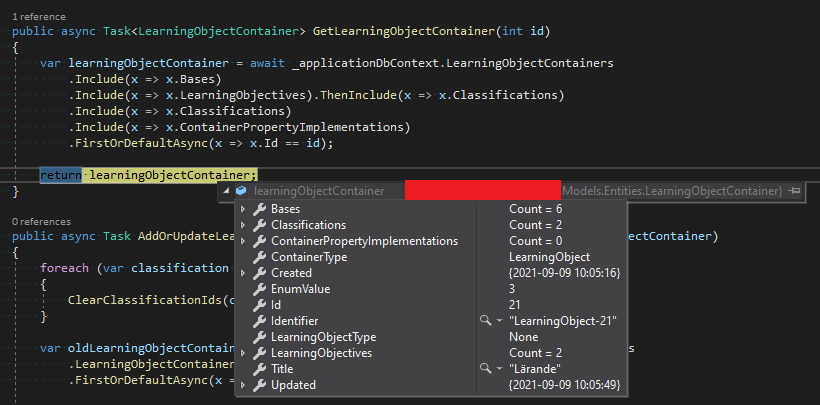Click the wrench icon beside EnumValue
820x405 pixels.
click(259, 289)
